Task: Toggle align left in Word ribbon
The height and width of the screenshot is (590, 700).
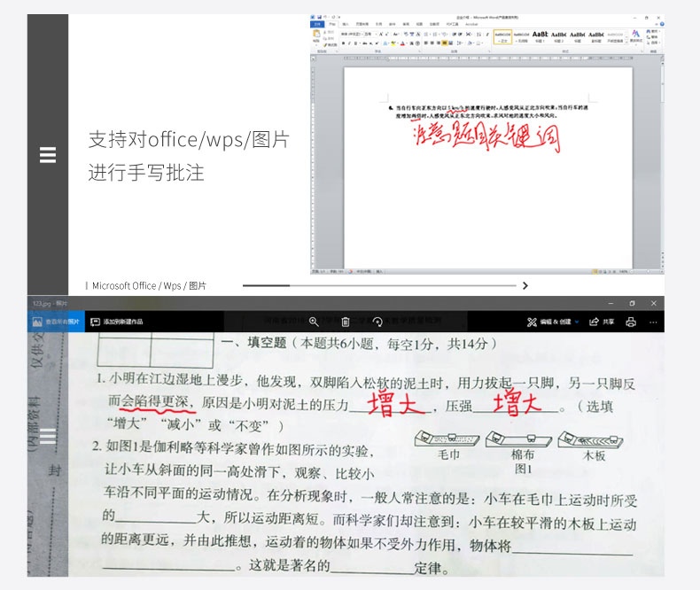Action: coord(425,43)
